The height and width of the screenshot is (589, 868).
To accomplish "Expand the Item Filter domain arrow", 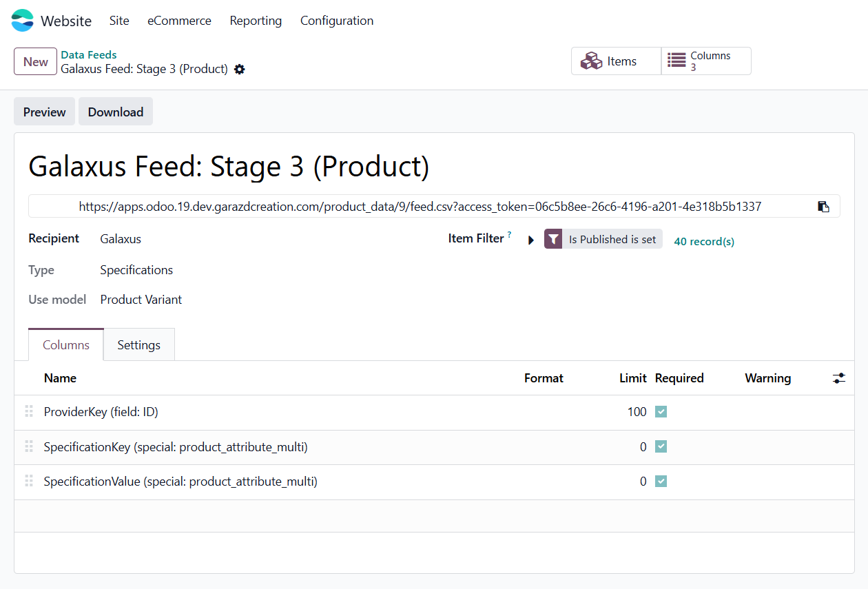I will (531, 240).
